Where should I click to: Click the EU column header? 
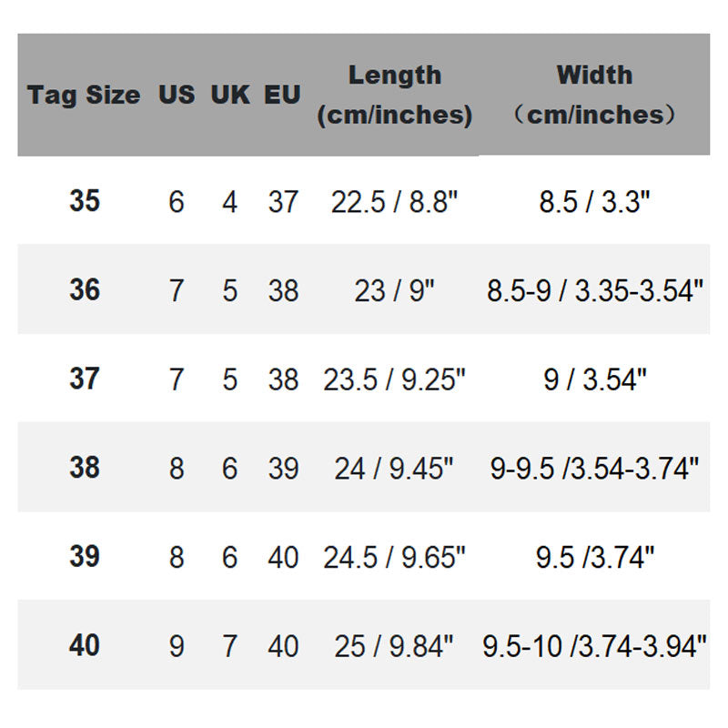(x=283, y=96)
